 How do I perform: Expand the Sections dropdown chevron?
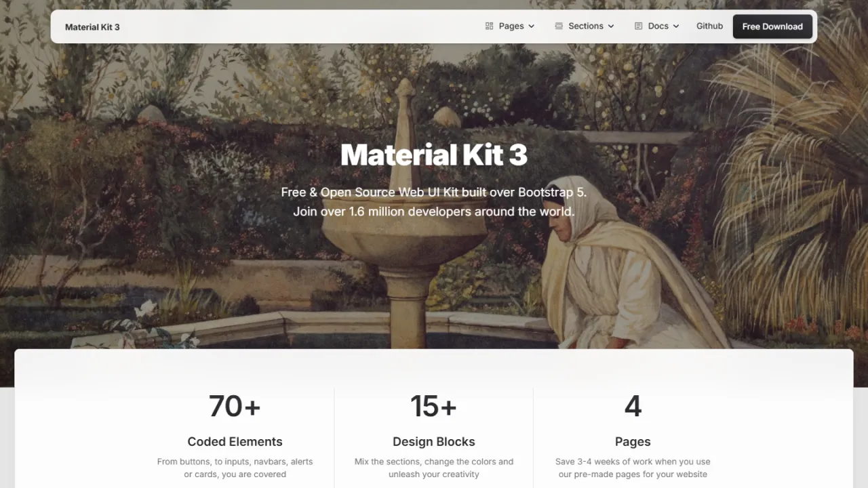coord(610,26)
